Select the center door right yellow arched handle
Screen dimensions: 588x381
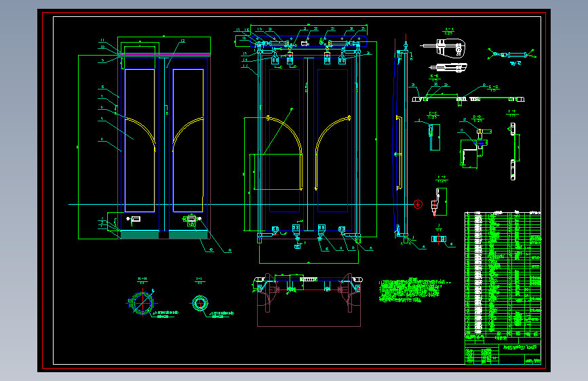(332, 153)
